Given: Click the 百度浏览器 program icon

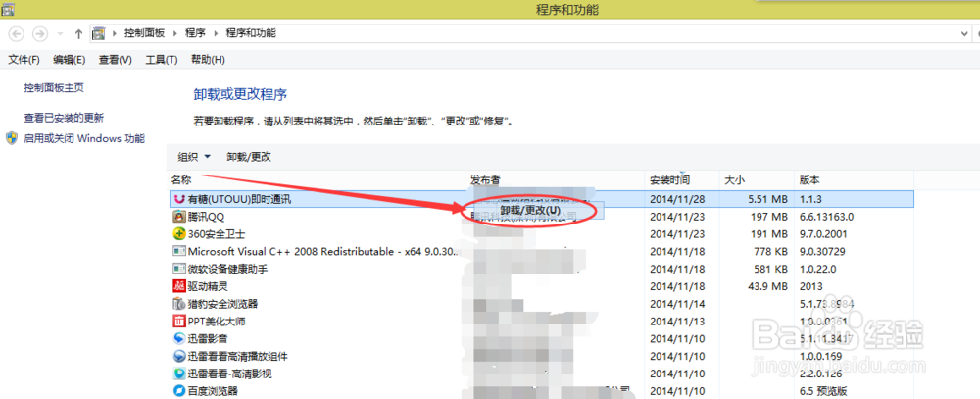Looking at the screenshot, I should (179, 391).
